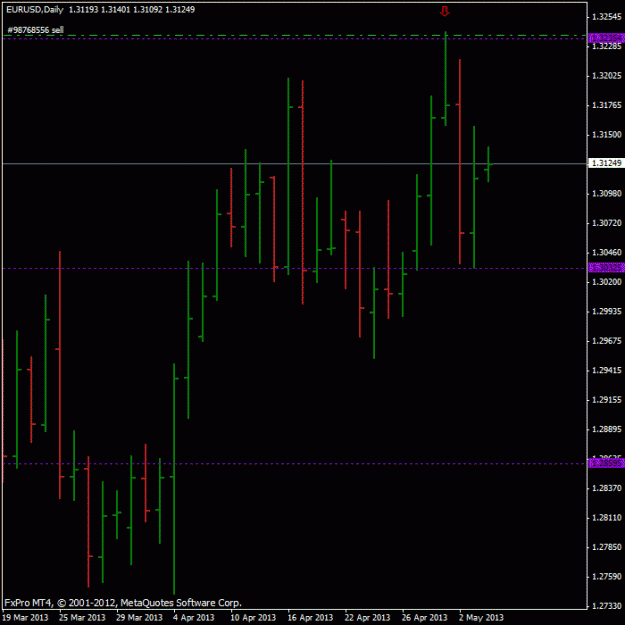Click the '29 Mar 2013' date label
This screenshot has height=625, width=625.
140,618
